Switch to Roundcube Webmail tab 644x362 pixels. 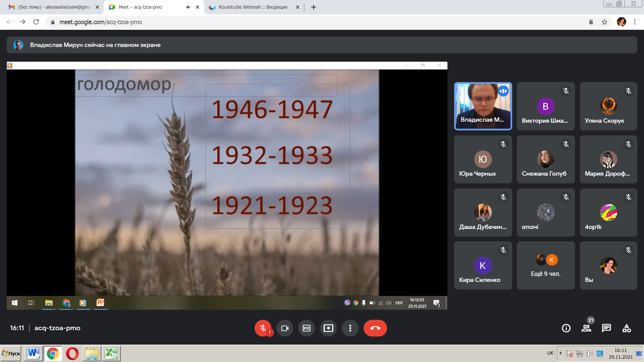pos(252,7)
